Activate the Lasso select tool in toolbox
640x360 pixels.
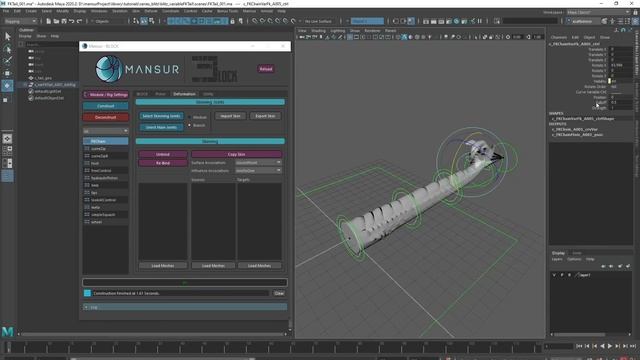pyautogui.click(x=7, y=49)
